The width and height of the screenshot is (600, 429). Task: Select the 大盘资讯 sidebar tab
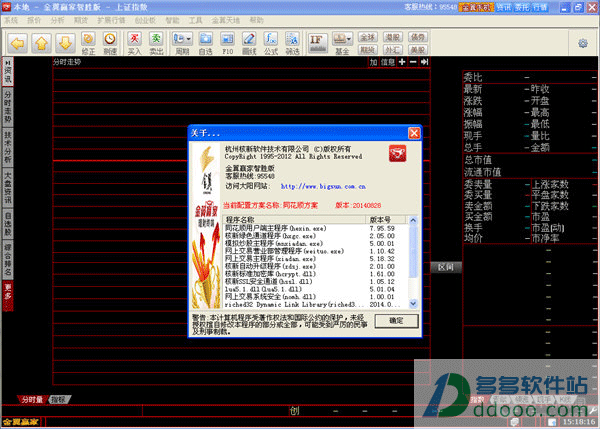pyautogui.click(x=8, y=187)
